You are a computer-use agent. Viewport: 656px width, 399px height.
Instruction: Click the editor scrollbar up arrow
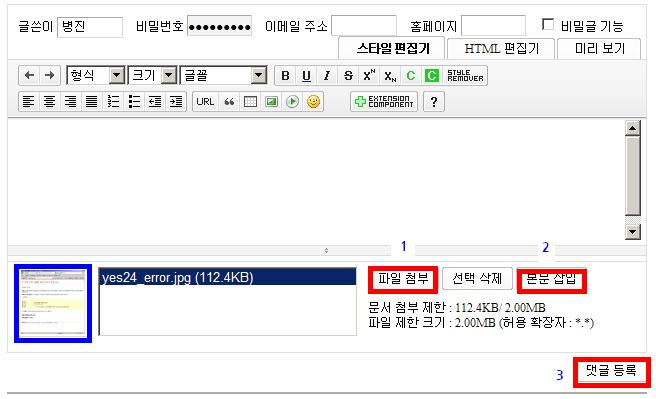point(633,128)
